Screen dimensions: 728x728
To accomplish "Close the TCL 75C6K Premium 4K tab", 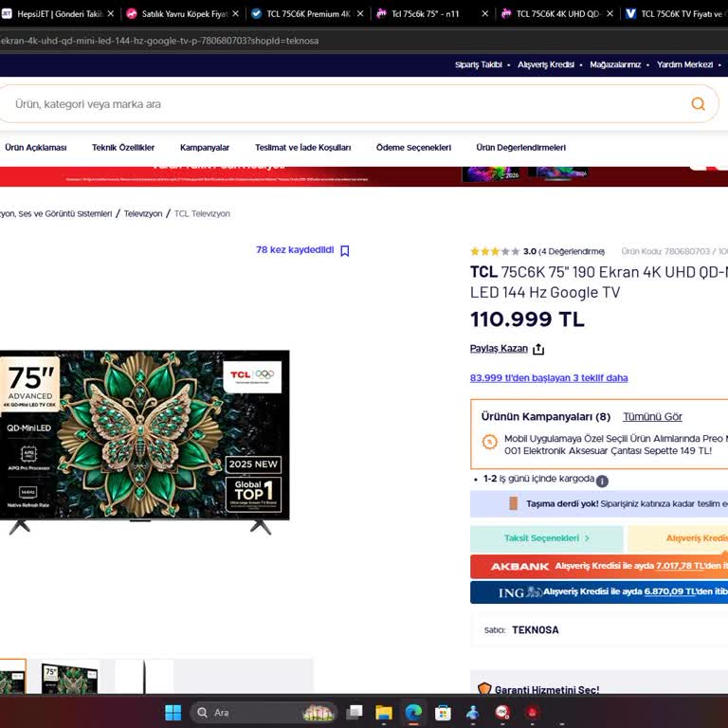I will click(x=360, y=14).
